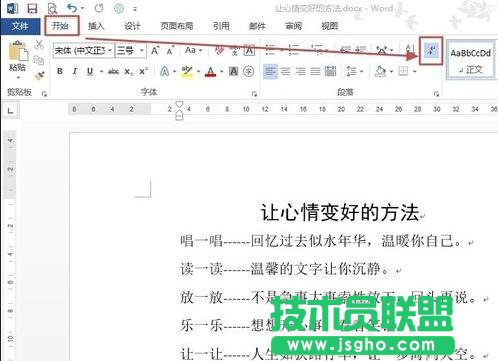The height and width of the screenshot is (361, 498).
Task: Clear all formatting with eraser icon
Action: click(x=219, y=51)
